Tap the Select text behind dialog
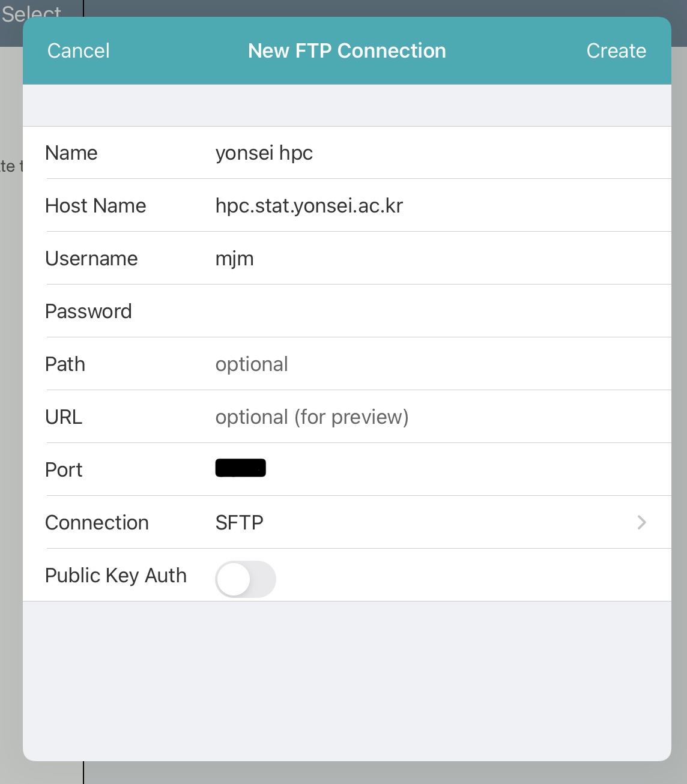 pyautogui.click(x=31, y=12)
